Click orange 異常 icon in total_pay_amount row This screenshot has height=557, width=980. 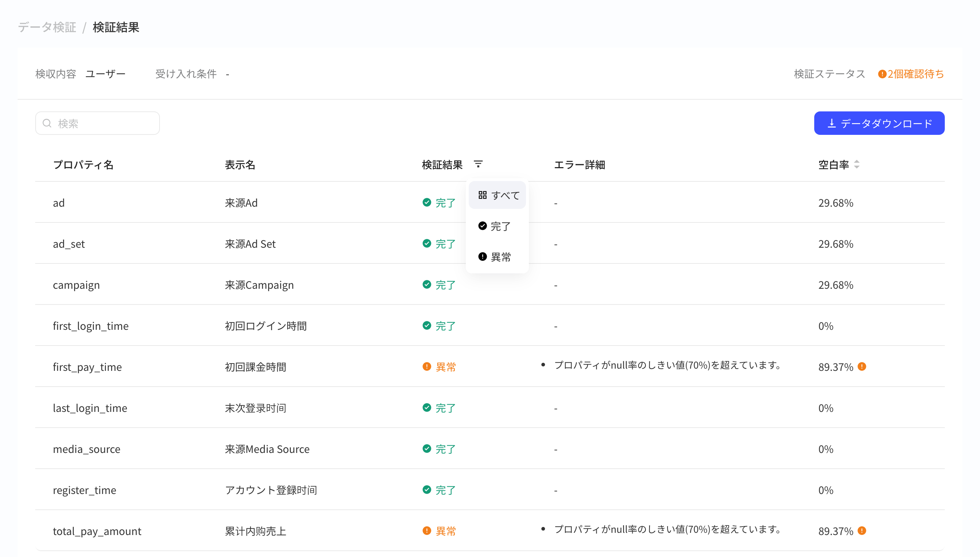click(427, 531)
